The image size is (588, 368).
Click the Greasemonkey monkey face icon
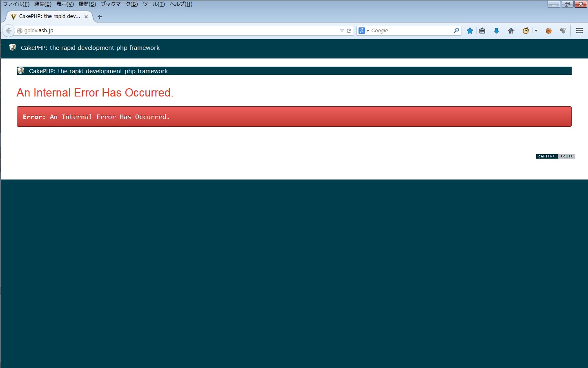coord(526,31)
